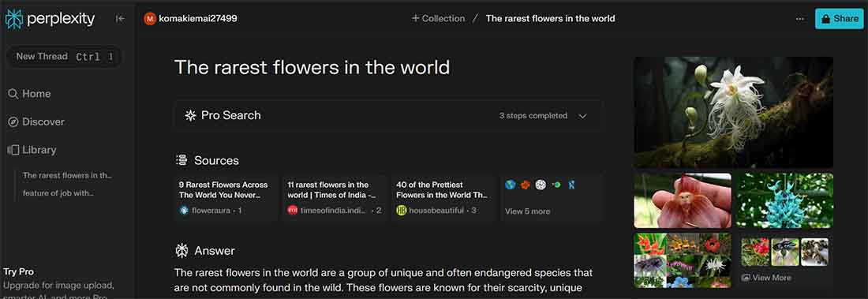Click 'View More' images
This screenshot has height=299, width=868.
coord(766,278)
